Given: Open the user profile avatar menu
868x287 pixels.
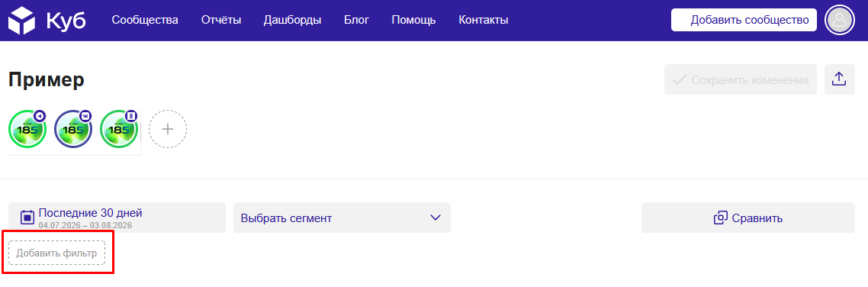Looking at the screenshot, I should pos(840,20).
